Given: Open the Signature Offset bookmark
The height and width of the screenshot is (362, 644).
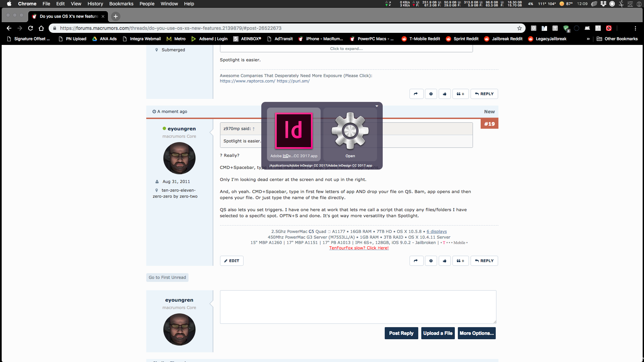Looking at the screenshot, I should pos(29,39).
